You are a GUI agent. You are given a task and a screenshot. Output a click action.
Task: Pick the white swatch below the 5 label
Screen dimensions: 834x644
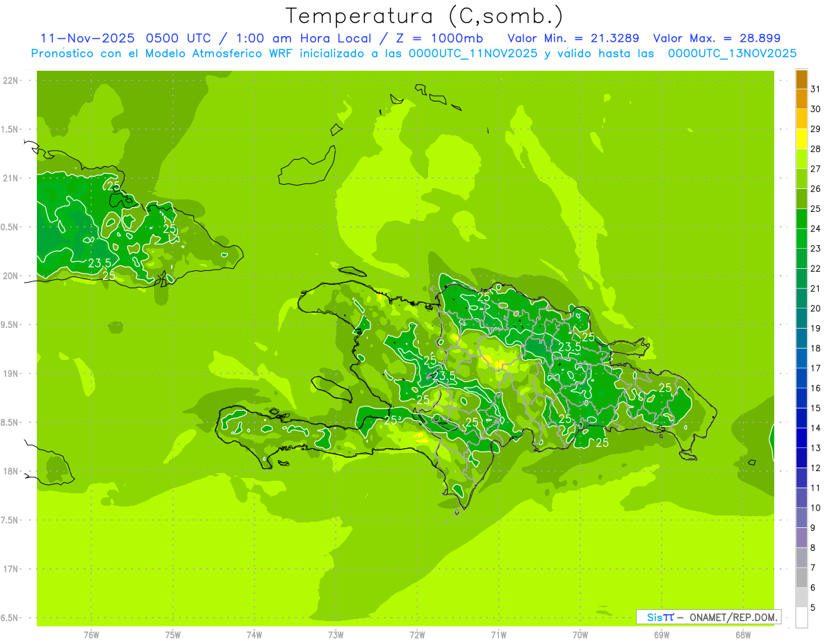tap(801, 618)
